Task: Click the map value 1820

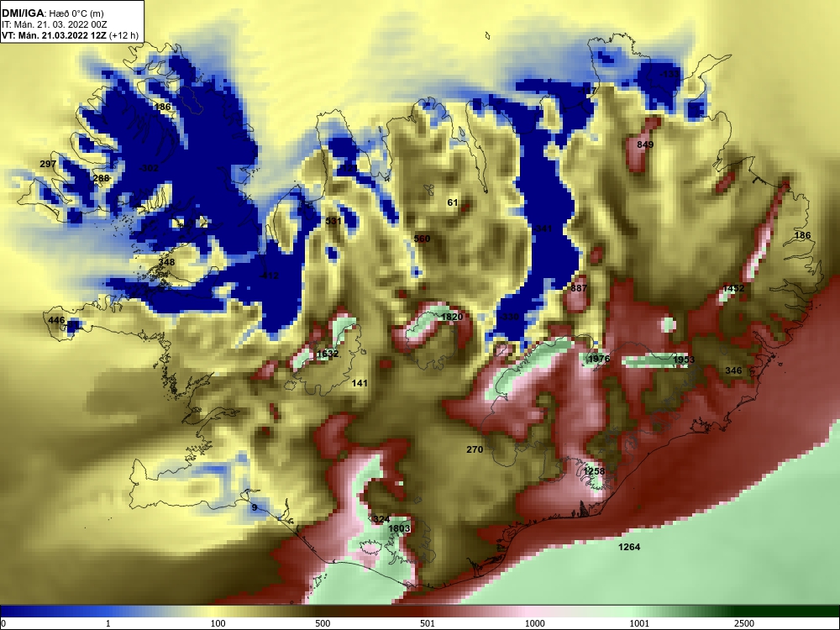Action: click(452, 318)
